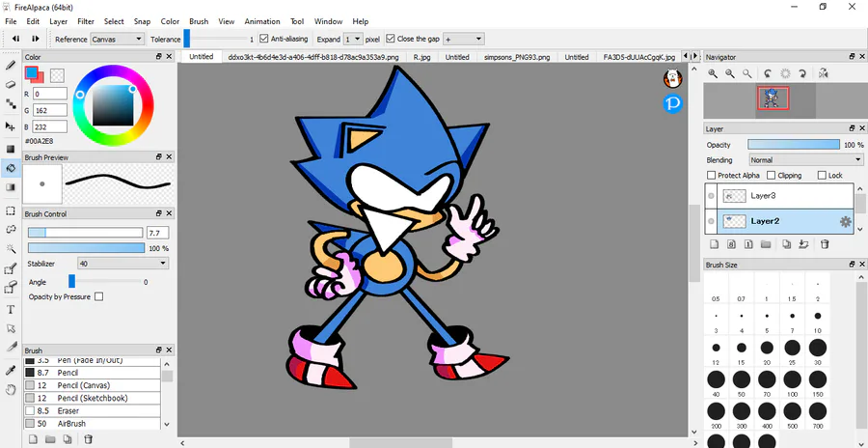The image size is (868, 448).
Task: Click the Tolerance slider
Action: pos(216,39)
